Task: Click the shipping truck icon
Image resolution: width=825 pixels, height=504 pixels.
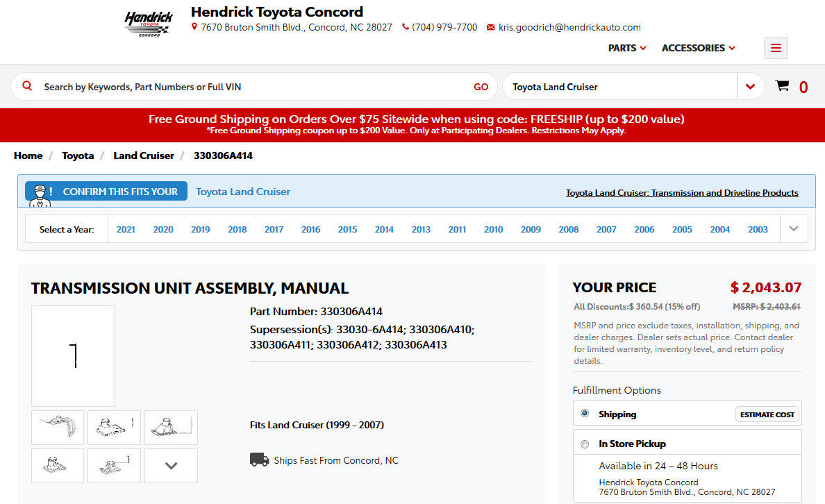Action: pyautogui.click(x=260, y=460)
